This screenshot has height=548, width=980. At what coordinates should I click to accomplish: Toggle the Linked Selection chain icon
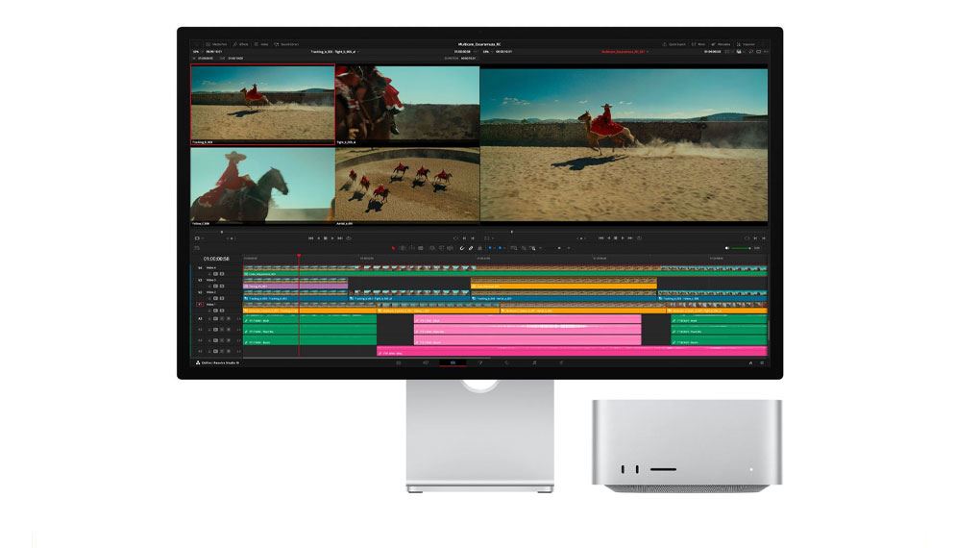[x=471, y=248]
